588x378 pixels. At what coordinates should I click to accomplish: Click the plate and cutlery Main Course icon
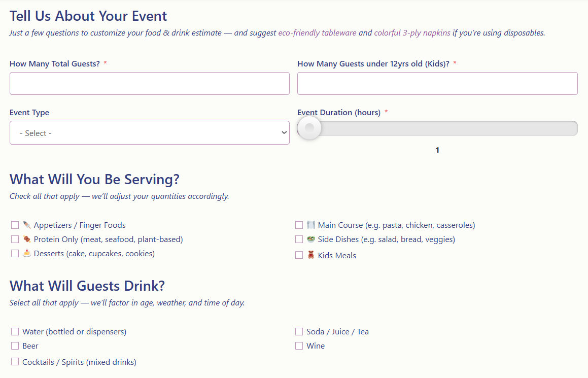310,225
